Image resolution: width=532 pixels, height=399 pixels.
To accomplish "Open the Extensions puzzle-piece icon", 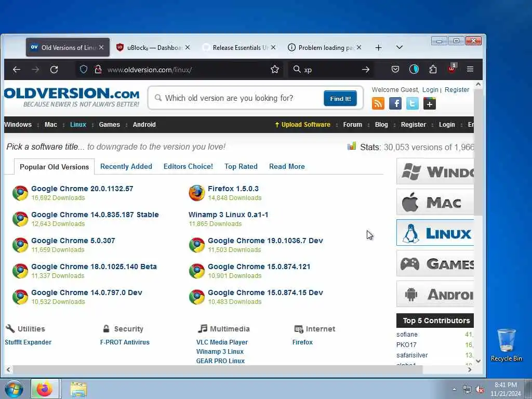I will pos(433,69).
